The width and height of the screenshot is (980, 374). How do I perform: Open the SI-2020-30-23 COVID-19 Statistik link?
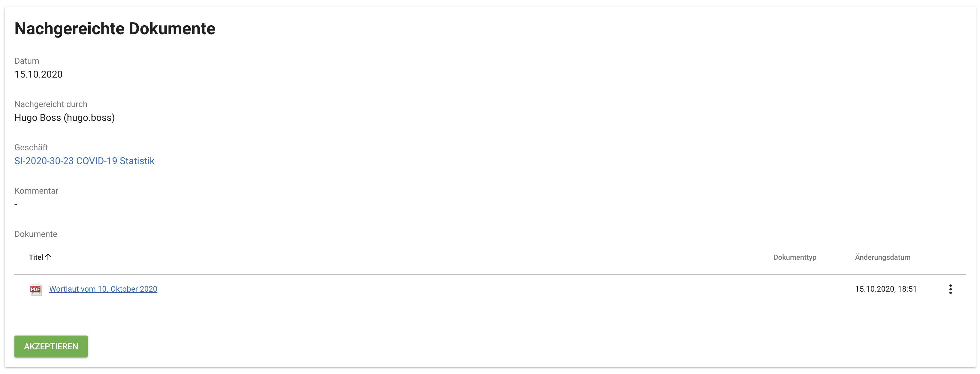click(84, 161)
